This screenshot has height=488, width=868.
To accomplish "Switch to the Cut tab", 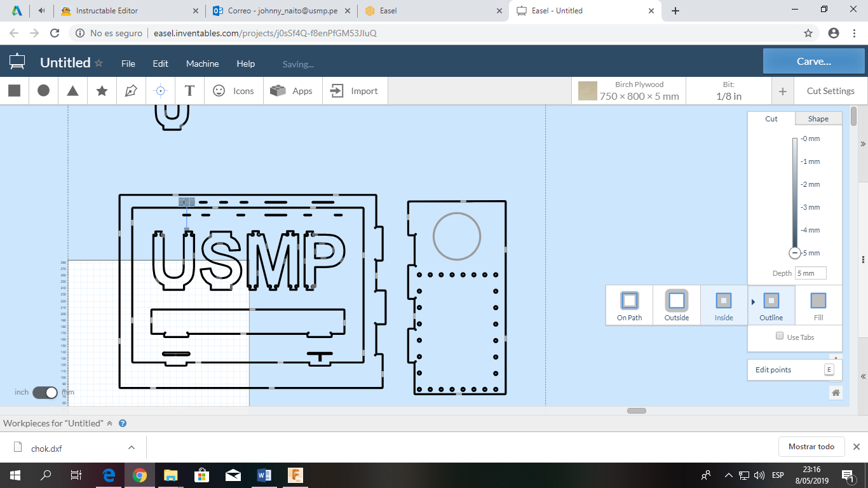I will point(771,119).
